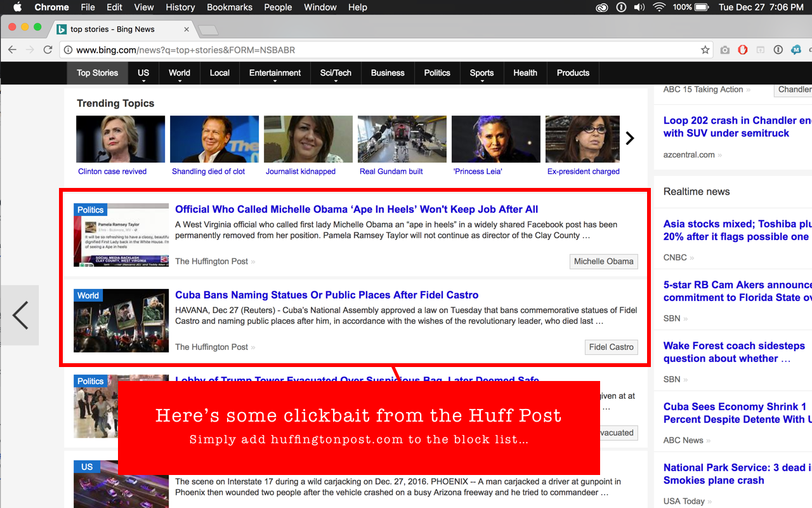Open Cuba Bans Naming Statues headline
Image resolution: width=812 pixels, height=508 pixels.
(x=327, y=295)
